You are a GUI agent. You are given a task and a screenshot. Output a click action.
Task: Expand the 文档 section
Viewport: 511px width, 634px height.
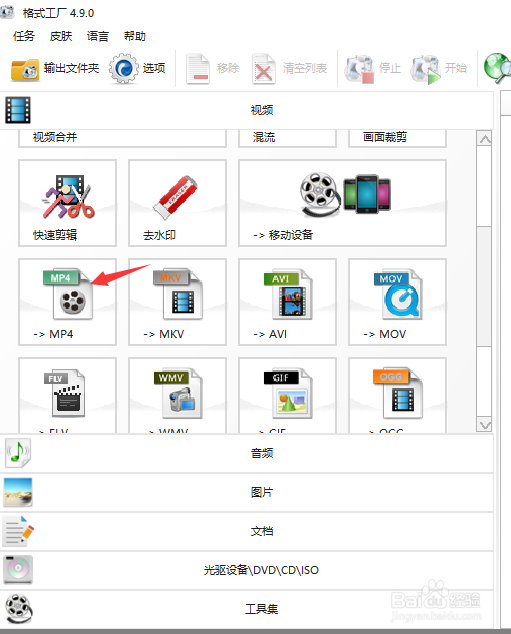247,531
